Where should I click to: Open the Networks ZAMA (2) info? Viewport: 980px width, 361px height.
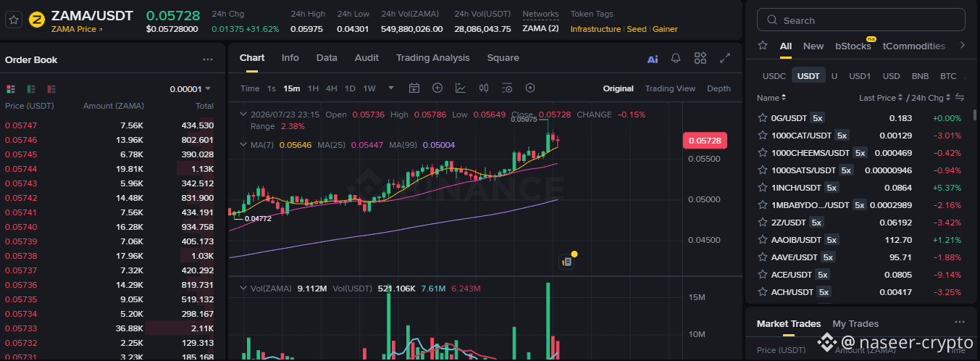point(540,29)
